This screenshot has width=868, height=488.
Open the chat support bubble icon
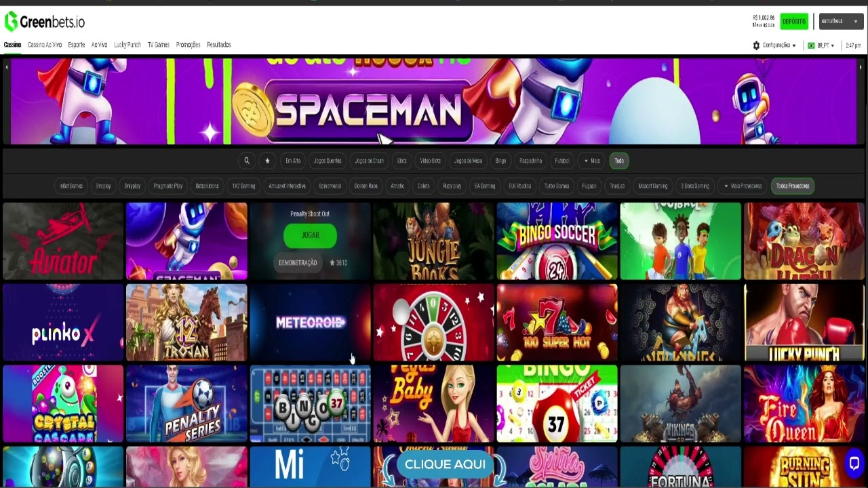pyautogui.click(x=854, y=464)
